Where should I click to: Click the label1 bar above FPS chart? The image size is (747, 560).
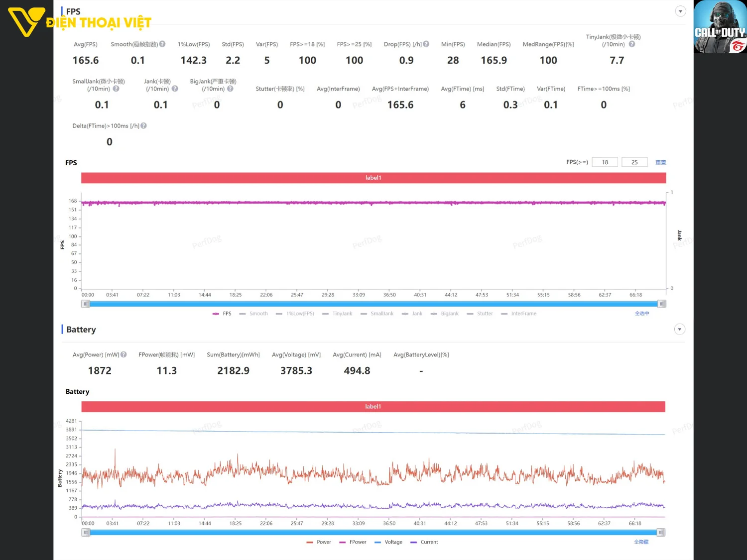tap(373, 178)
